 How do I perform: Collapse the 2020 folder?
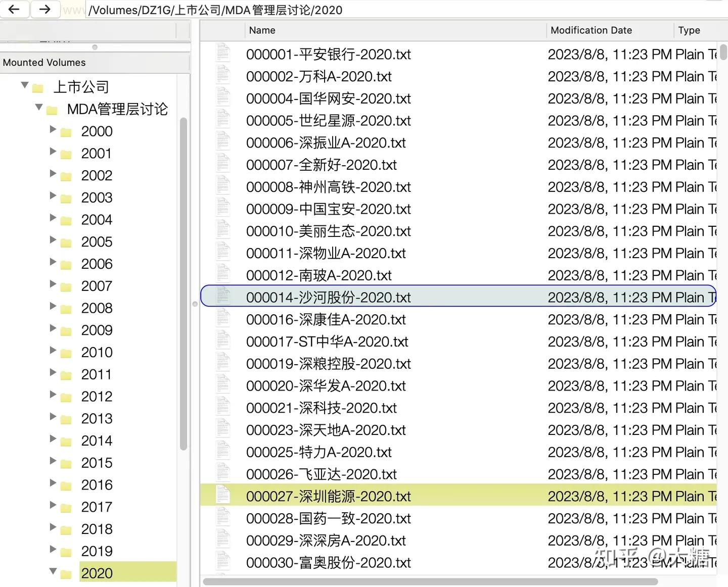53,571
